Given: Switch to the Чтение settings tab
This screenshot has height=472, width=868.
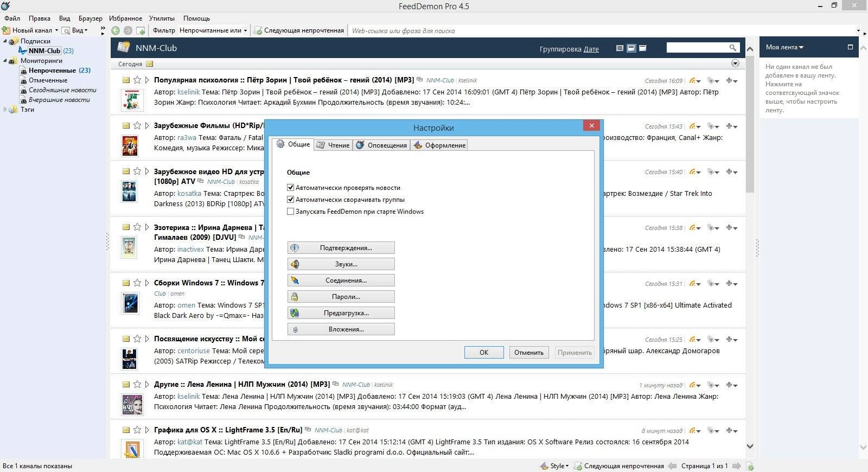Looking at the screenshot, I should [333, 145].
